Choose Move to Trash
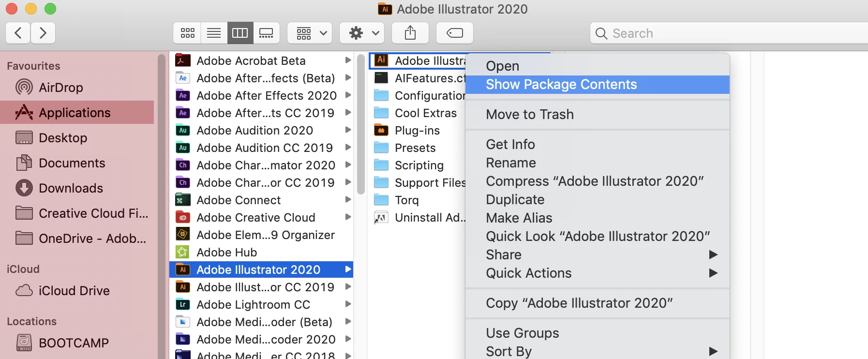868x359 pixels. (x=598, y=115)
